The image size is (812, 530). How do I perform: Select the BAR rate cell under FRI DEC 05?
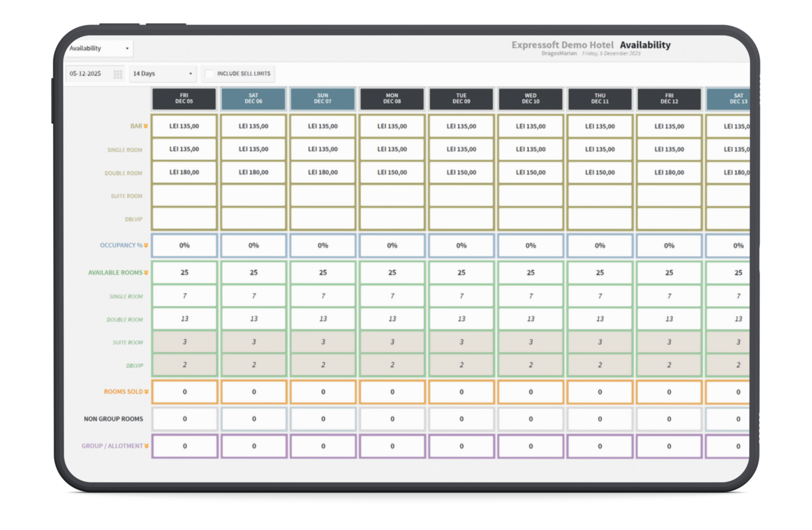pos(184,126)
